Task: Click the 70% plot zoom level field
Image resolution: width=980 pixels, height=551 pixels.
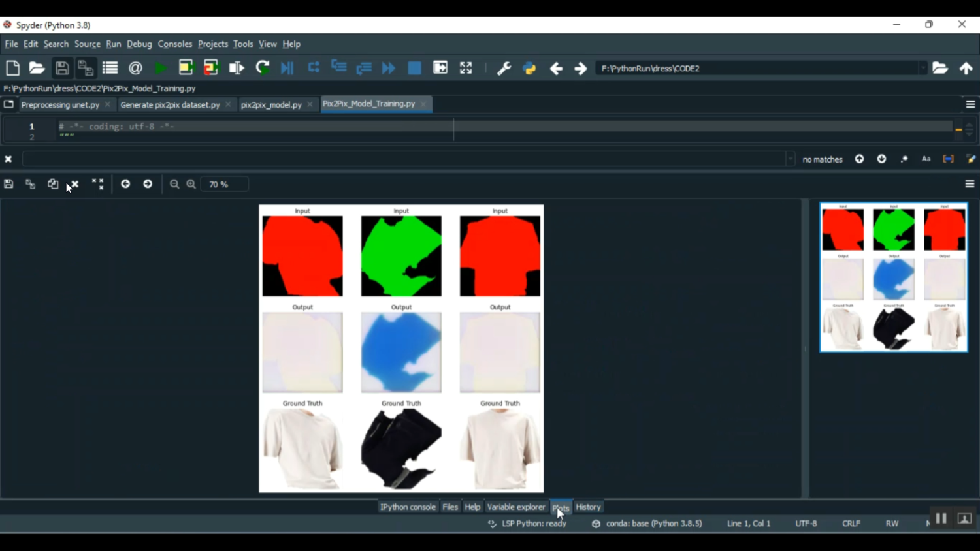Action: (225, 183)
